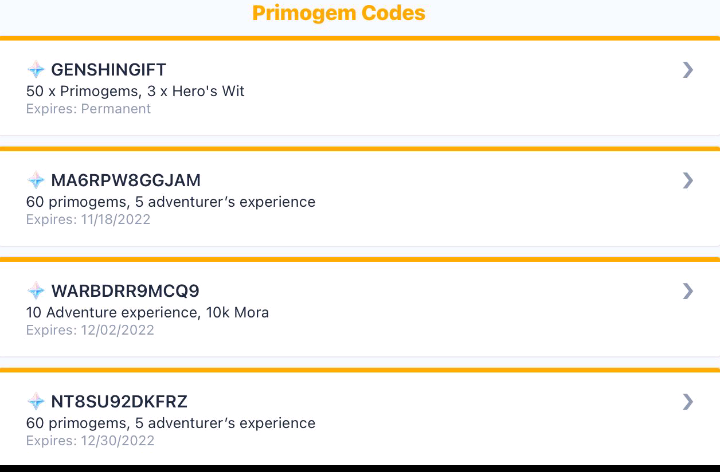Tap the 'Expires: 12/02/2022' date label
Viewport: 720px width, 472px height.
90,330
